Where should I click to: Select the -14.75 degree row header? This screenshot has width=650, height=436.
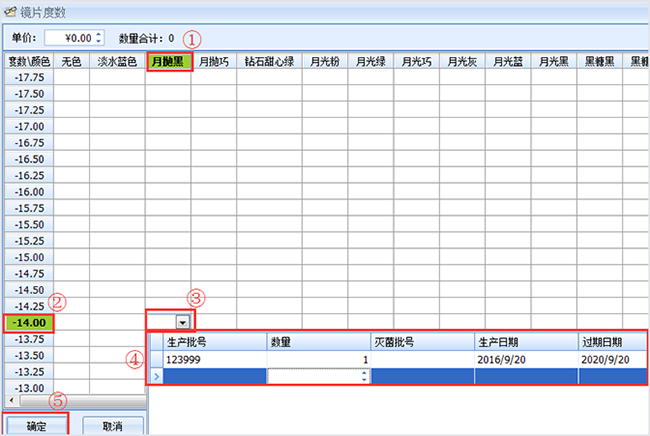pyautogui.click(x=29, y=274)
